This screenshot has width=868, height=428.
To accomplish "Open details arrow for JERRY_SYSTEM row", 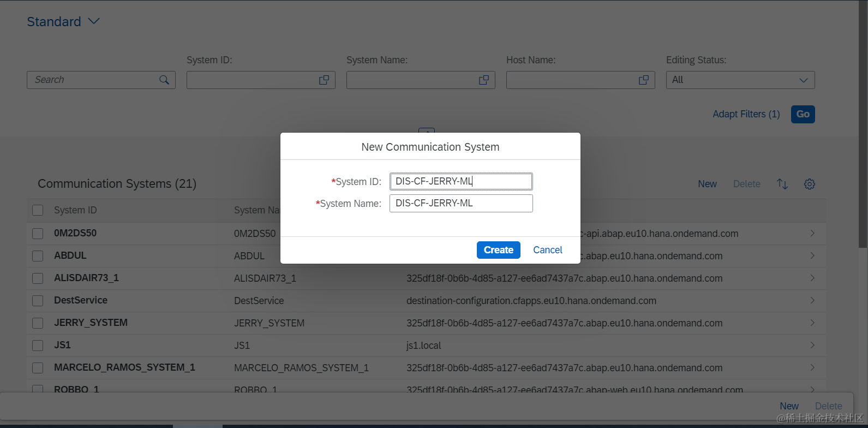I will (x=812, y=323).
